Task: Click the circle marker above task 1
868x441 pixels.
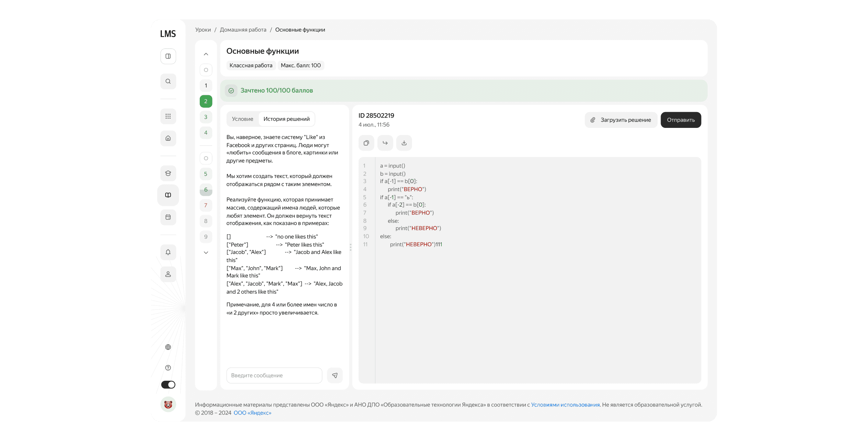Action: pos(206,70)
